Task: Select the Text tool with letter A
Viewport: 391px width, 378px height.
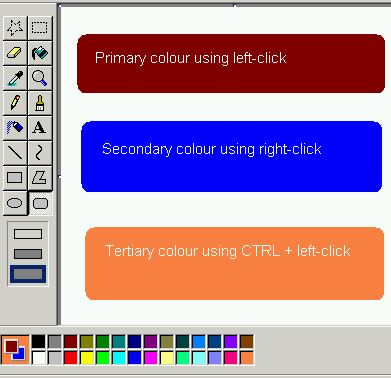Action: (x=40, y=128)
